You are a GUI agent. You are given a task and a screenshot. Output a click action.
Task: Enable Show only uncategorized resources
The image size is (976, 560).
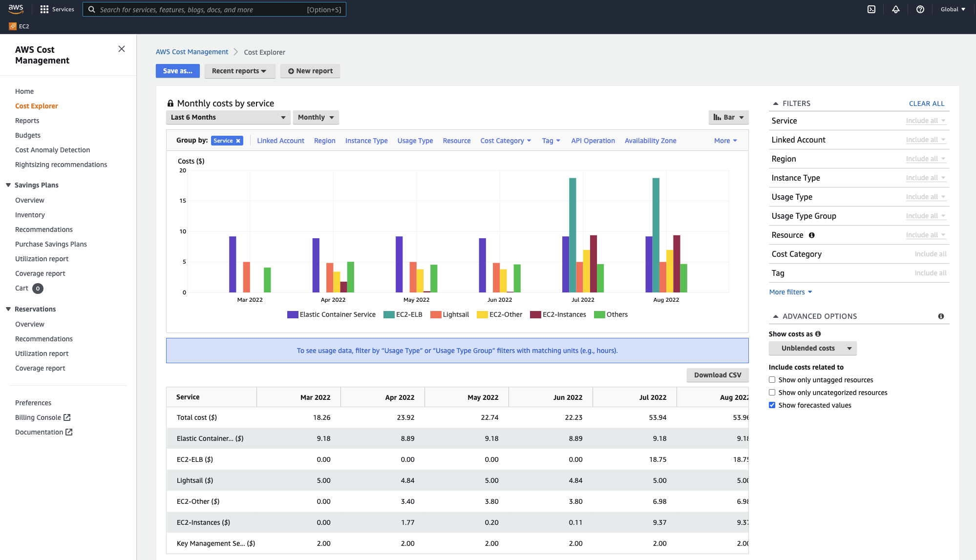point(771,393)
